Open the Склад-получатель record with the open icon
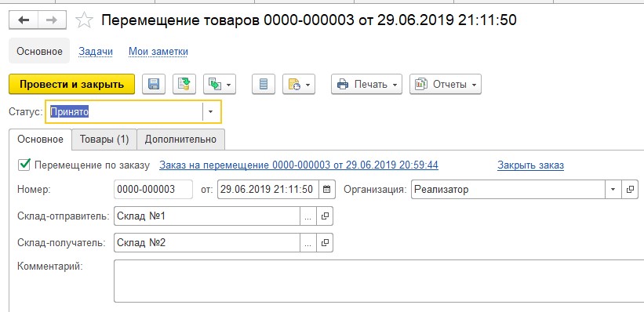Screen dimensions: 644x312 tap(325, 242)
